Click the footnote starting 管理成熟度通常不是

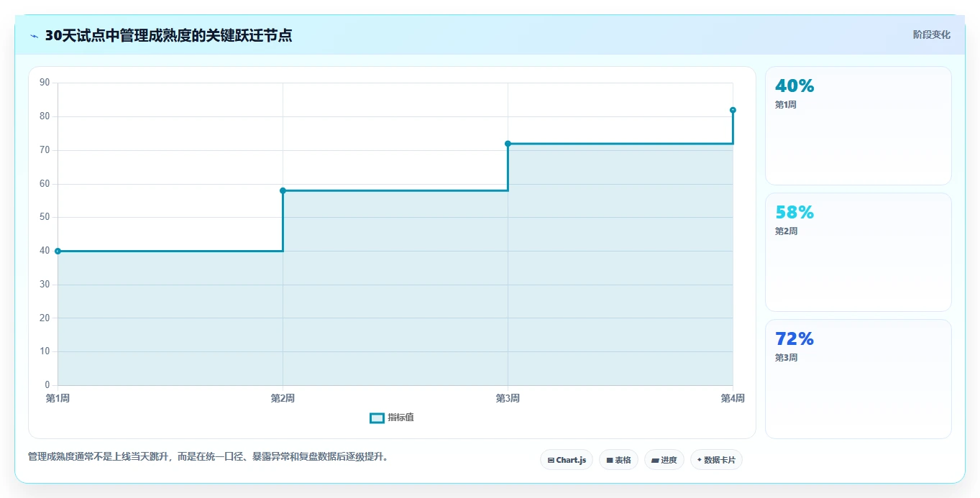[208, 457]
